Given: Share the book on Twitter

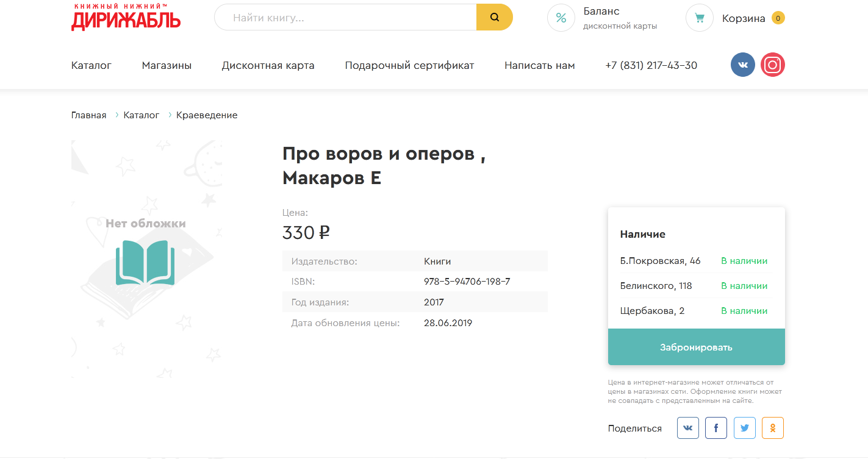Looking at the screenshot, I should [744, 428].
